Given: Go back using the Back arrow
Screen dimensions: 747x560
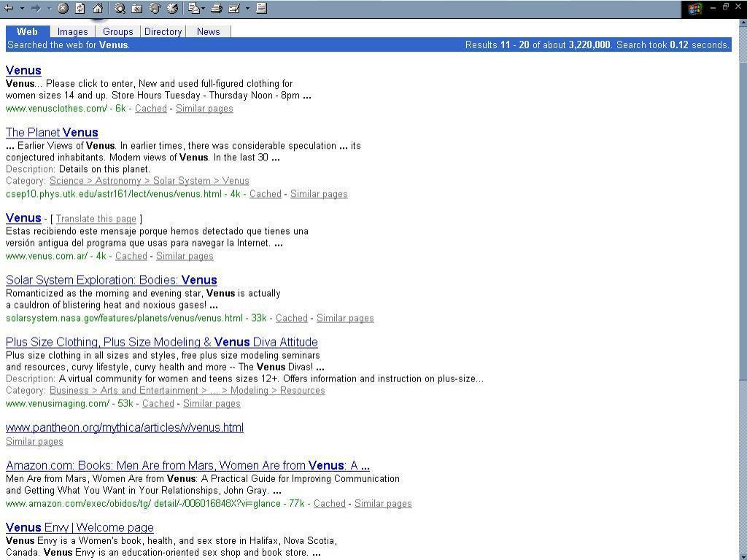Looking at the screenshot, I should pos(9,8).
